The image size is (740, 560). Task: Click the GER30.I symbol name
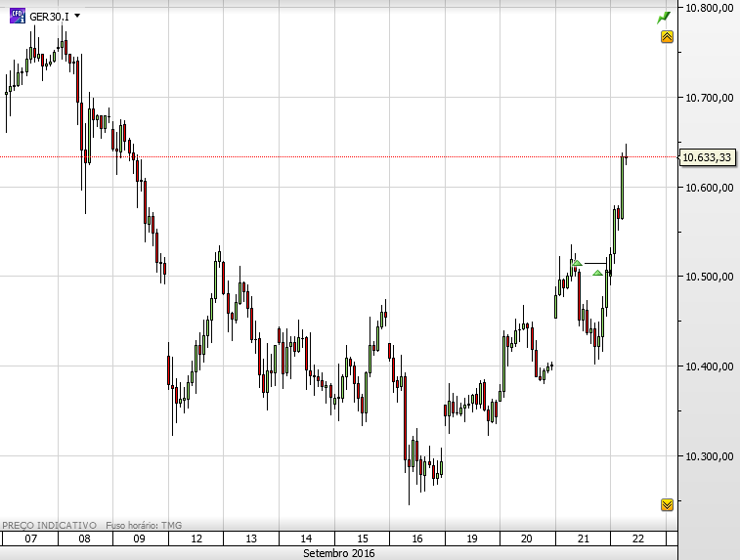tap(49, 17)
